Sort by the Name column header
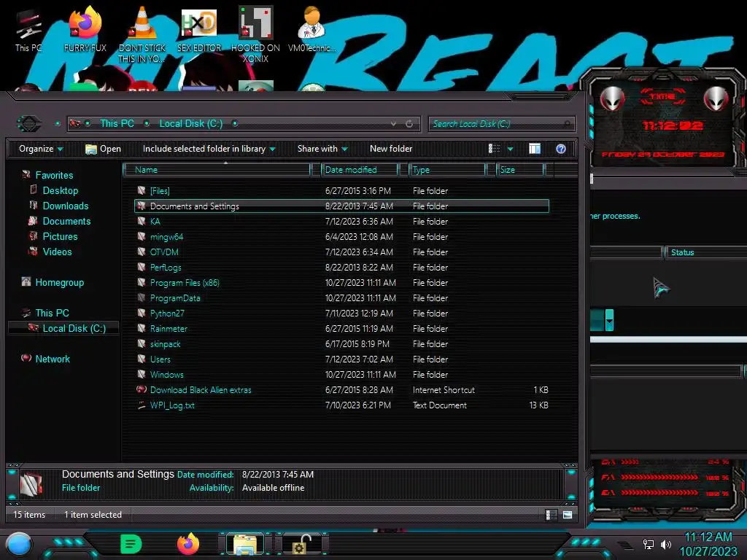The height and width of the screenshot is (560, 747). (217, 169)
